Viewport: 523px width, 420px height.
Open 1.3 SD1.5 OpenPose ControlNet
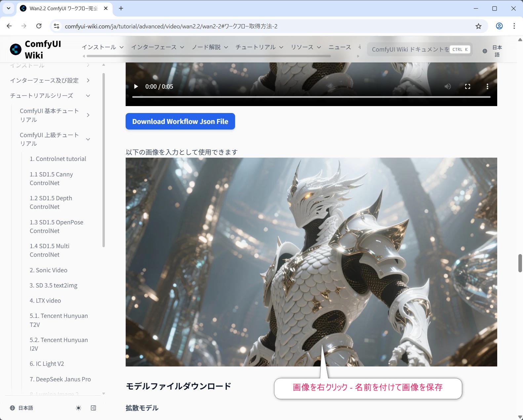57,226
